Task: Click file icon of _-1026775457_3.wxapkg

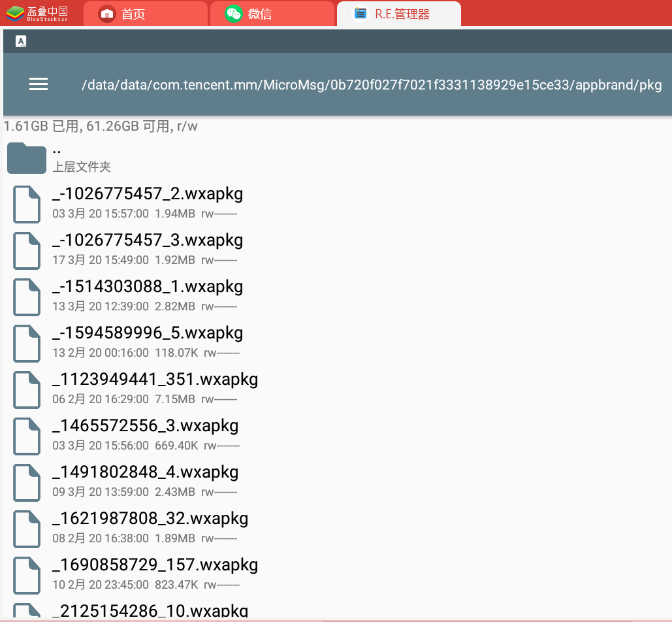Action: pyautogui.click(x=27, y=251)
